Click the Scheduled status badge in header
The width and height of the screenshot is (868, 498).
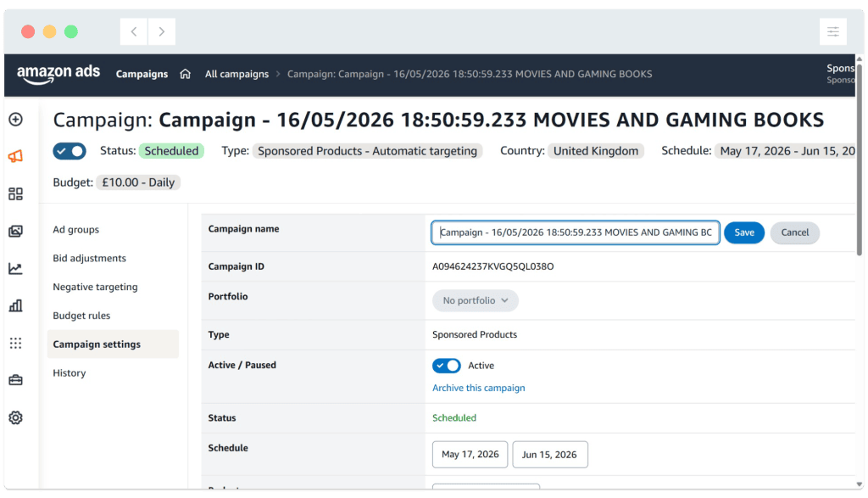click(171, 151)
